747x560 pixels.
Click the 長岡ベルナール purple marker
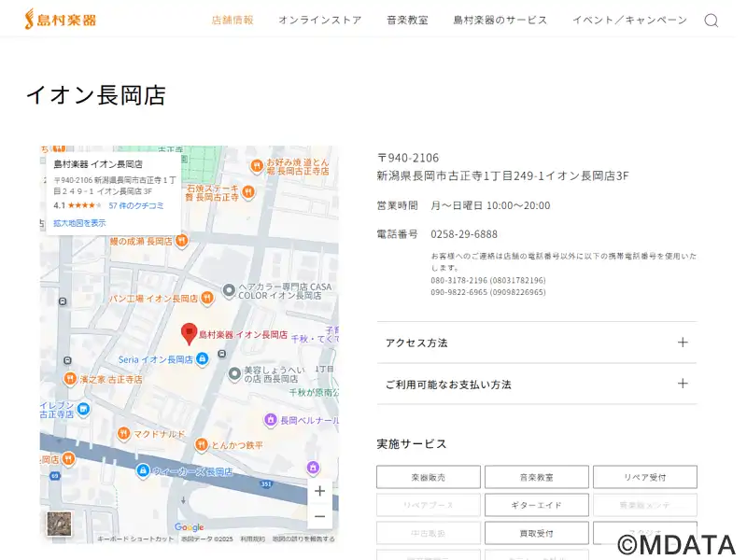(x=270, y=420)
